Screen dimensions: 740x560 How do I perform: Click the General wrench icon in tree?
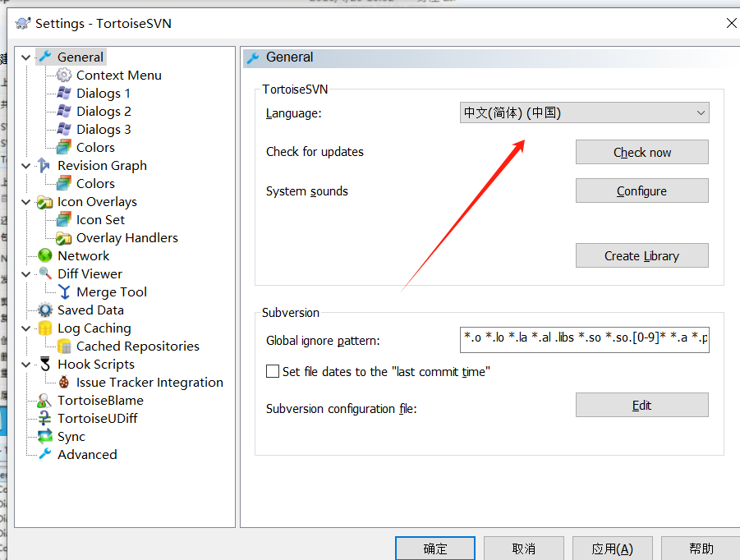(45, 57)
